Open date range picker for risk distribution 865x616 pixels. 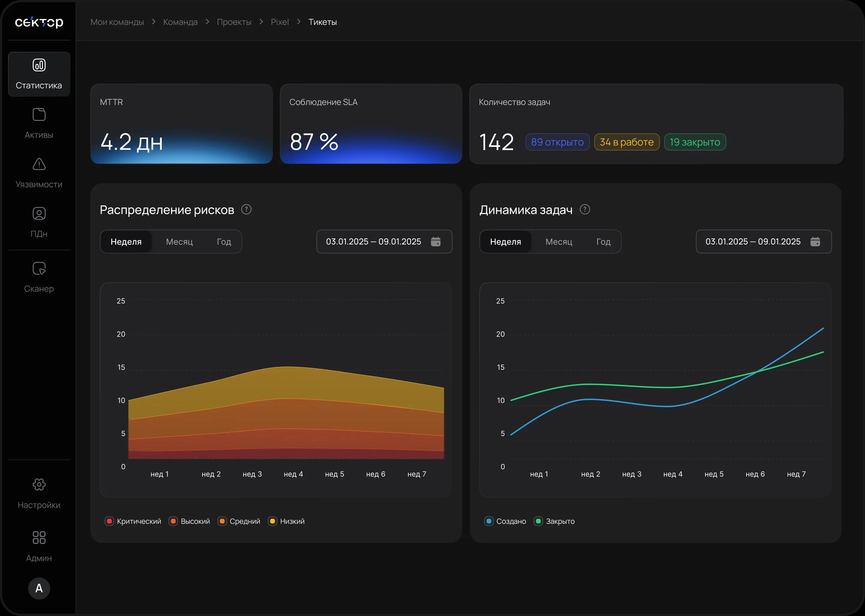point(384,242)
